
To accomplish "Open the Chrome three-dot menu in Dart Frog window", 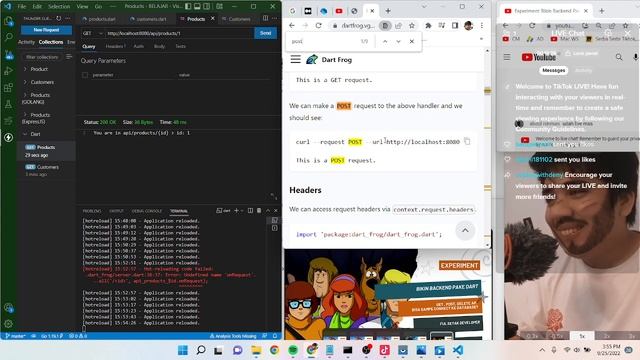I will 482,26.
